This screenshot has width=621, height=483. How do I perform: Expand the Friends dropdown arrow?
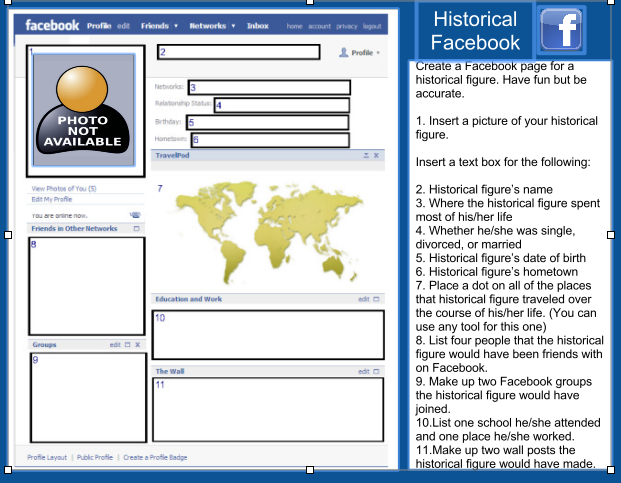176,26
